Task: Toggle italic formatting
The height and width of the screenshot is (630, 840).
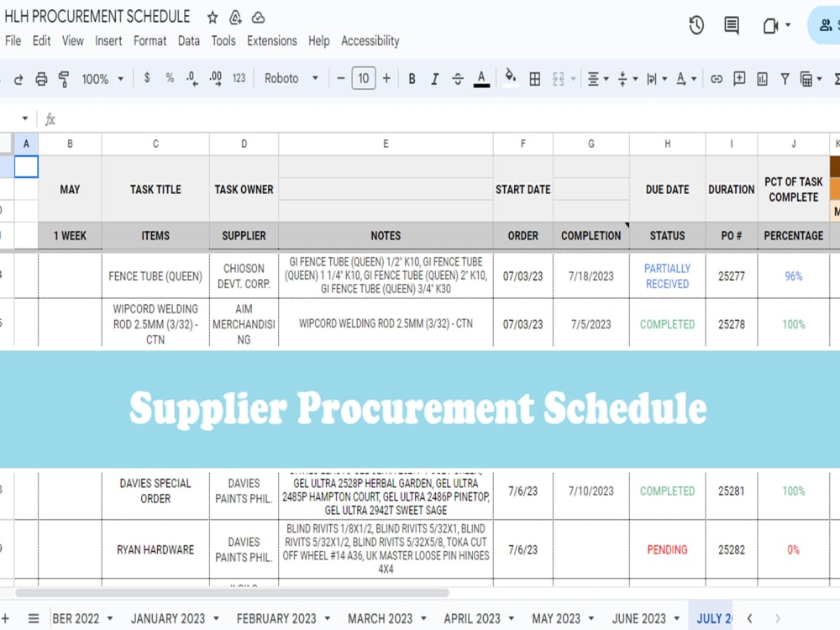Action: point(434,78)
